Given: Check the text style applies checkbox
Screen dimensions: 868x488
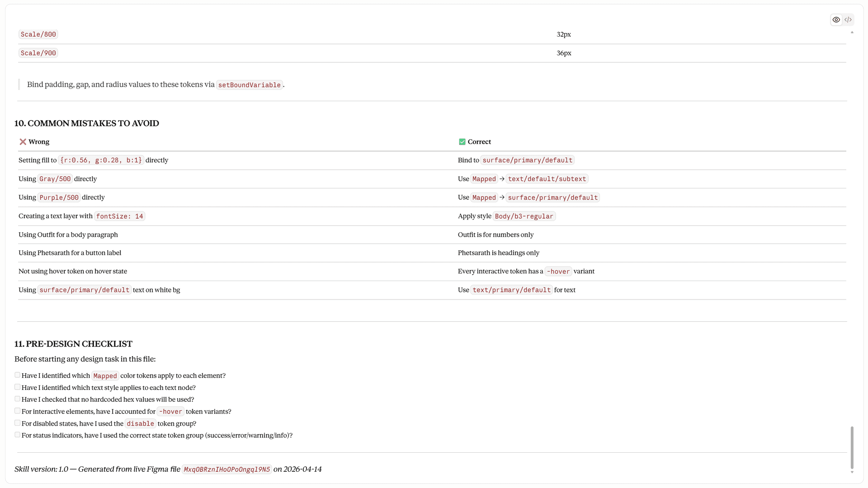Looking at the screenshot, I should 17,387.
